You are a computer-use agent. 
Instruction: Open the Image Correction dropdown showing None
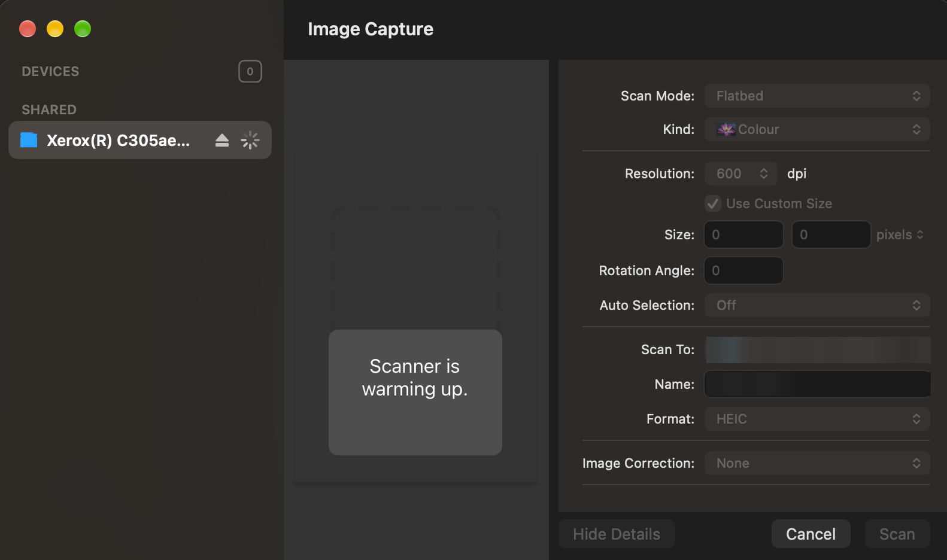tap(817, 463)
